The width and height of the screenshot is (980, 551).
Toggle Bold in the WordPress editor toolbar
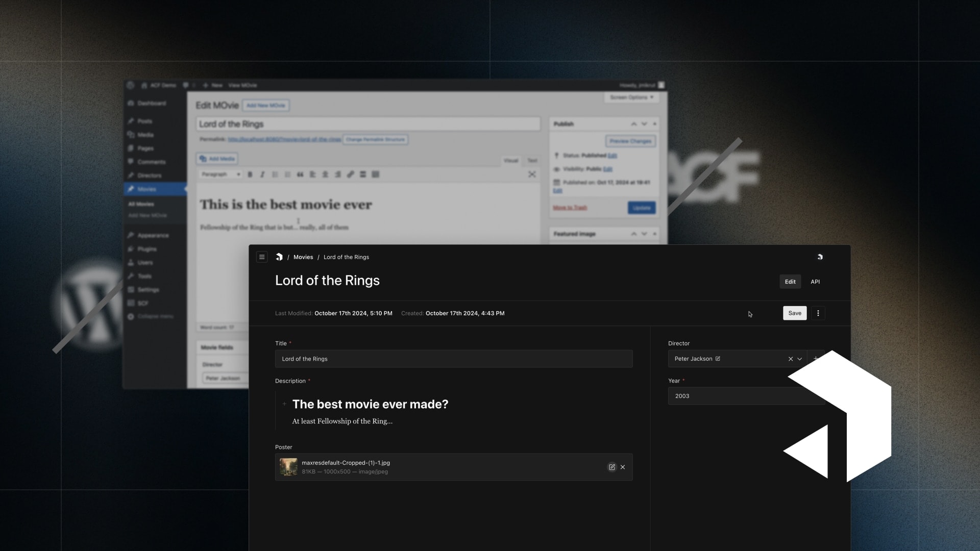[250, 174]
